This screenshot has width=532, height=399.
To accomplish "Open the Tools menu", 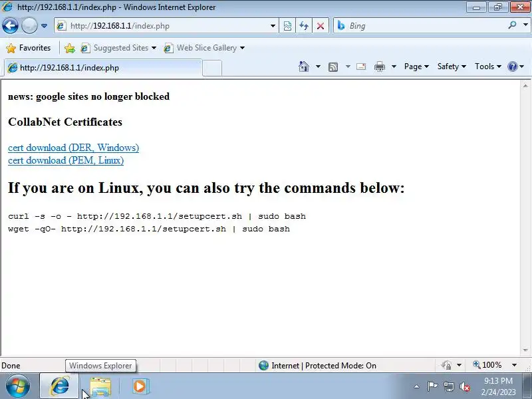I will (488, 66).
